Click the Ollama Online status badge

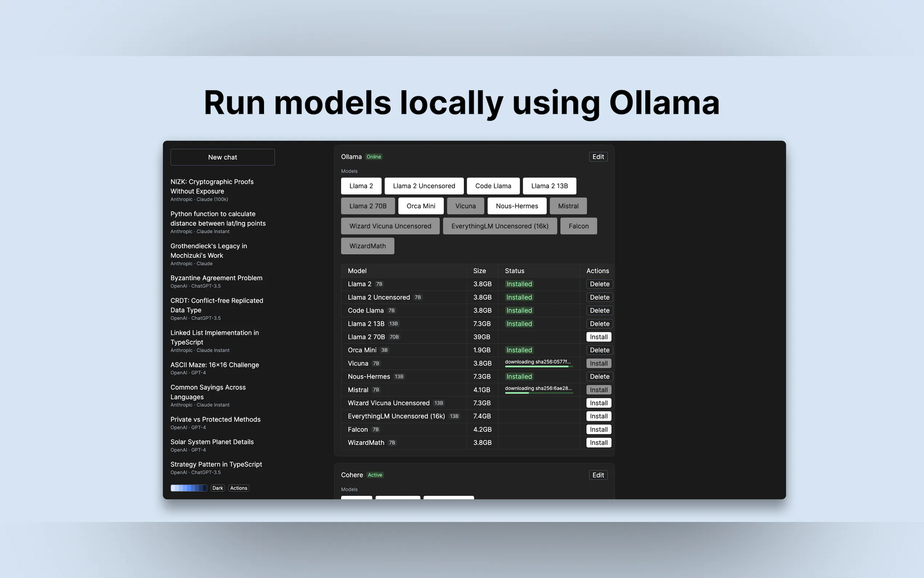tap(374, 157)
